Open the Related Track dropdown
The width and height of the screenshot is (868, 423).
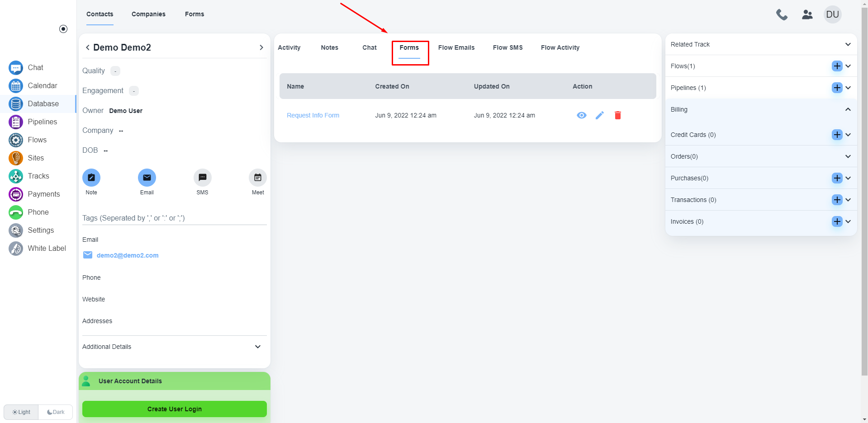[848, 44]
